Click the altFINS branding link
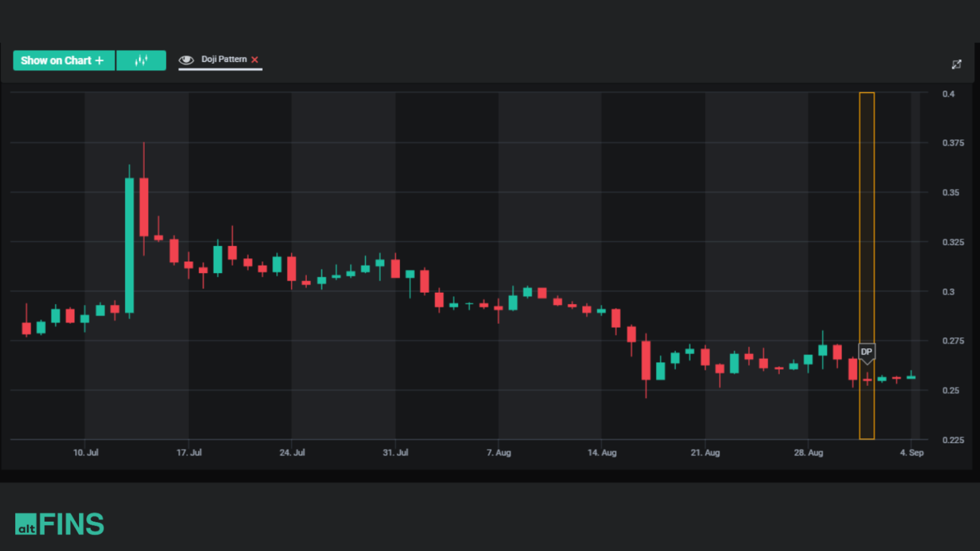This screenshot has height=551, width=980. (61, 524)
